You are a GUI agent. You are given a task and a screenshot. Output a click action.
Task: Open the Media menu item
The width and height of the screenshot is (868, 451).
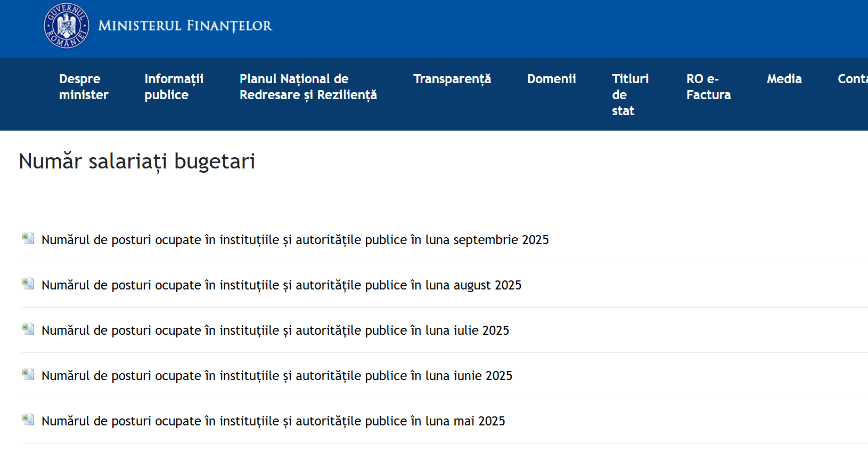coord(784,79)
